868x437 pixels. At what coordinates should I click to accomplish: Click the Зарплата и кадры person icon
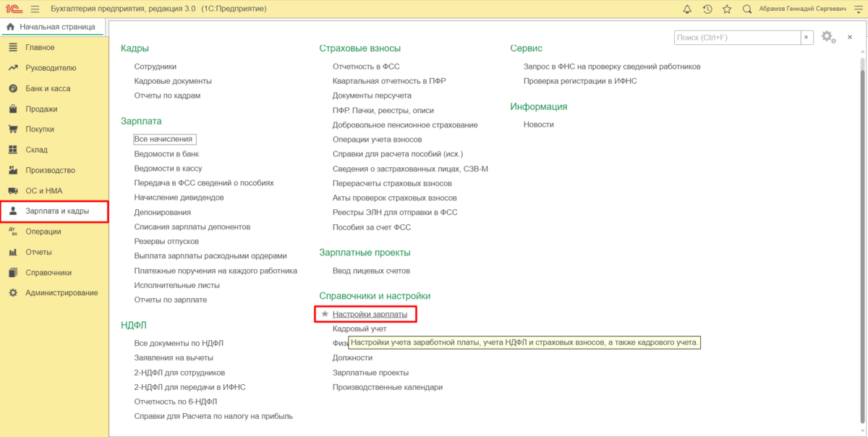coord(12,211)
